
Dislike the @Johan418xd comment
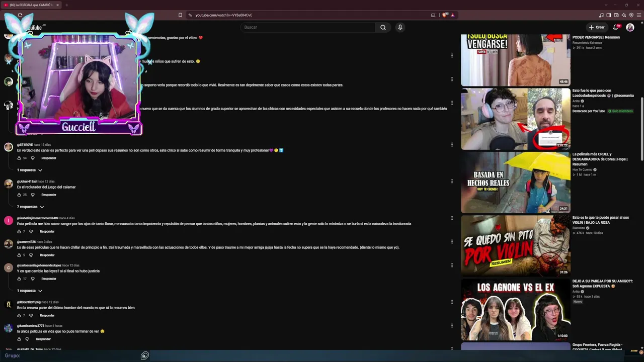(33, 195)
